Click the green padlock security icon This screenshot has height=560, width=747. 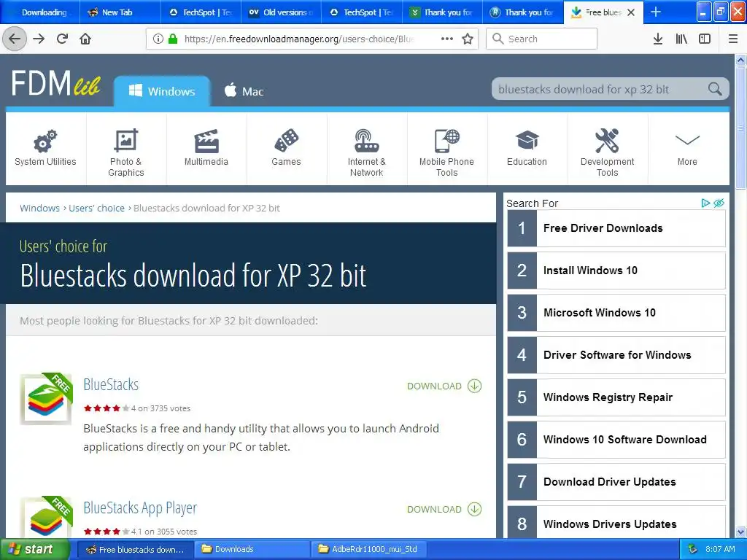click(x=173, y=39)
